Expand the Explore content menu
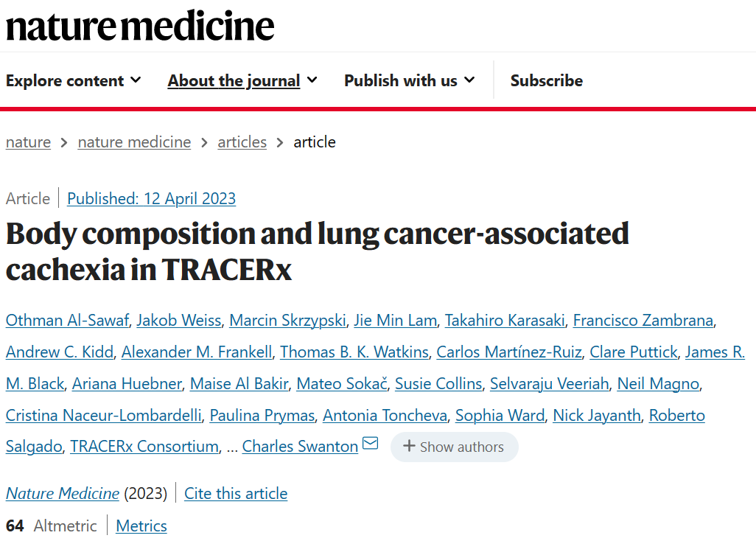Viewport: 756px width, 541px height. click(x=73, y=81)
